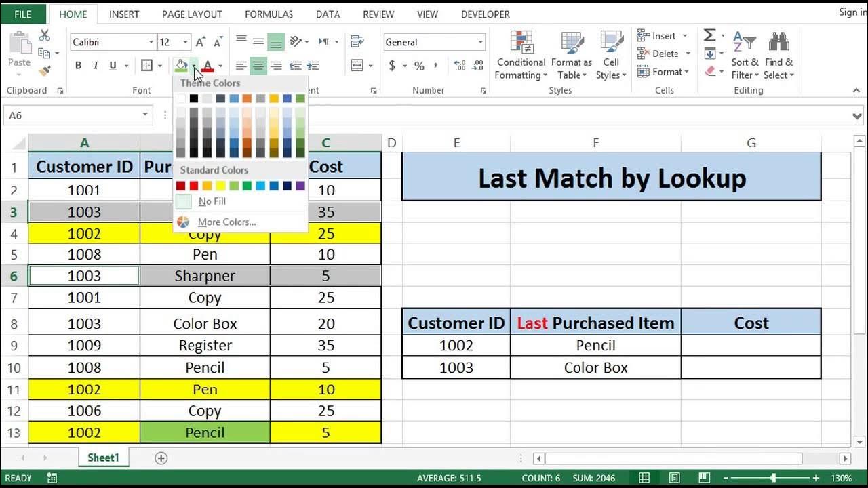Open Sort & Filter menu

point(745,56)
